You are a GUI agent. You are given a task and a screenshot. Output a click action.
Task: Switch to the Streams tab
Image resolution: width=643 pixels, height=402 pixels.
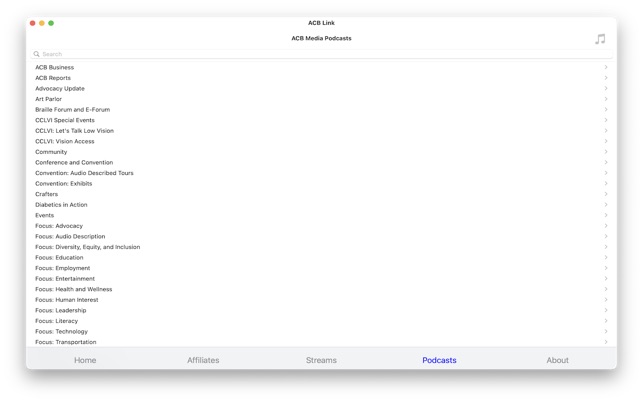click(x=321, y=360)
